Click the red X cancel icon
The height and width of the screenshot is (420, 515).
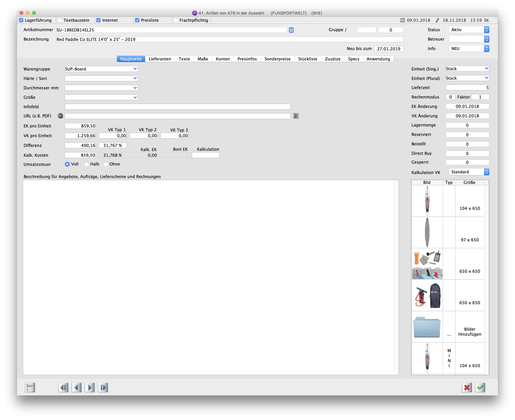pos(467,387)
